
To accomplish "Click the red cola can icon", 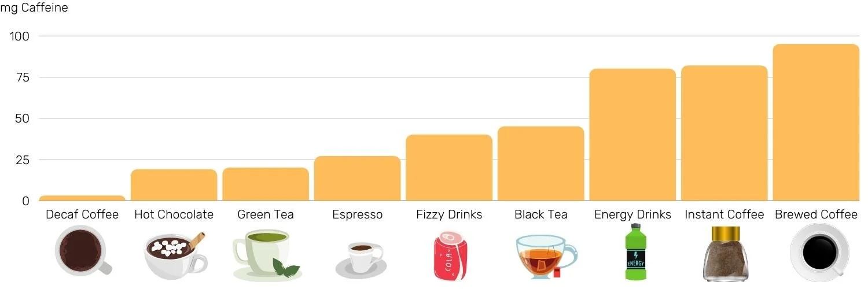I will 450,255.
